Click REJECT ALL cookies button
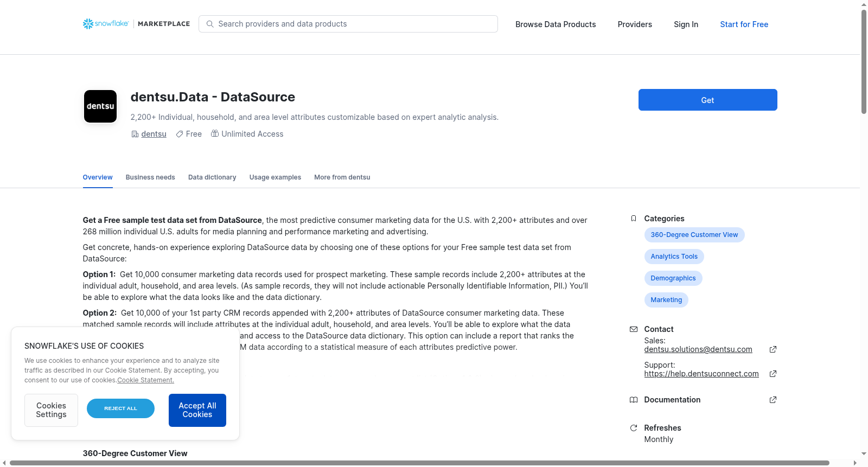Screen dimensions: 868x467 point(120,408)
